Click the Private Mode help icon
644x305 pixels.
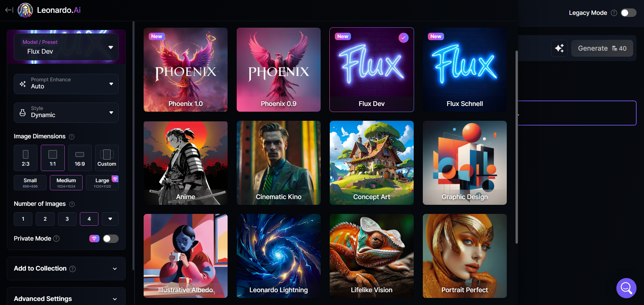point(56,239)
